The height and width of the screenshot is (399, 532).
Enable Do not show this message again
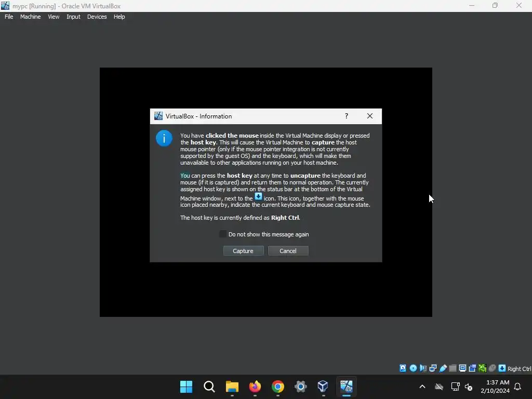[x=223, y=234]
